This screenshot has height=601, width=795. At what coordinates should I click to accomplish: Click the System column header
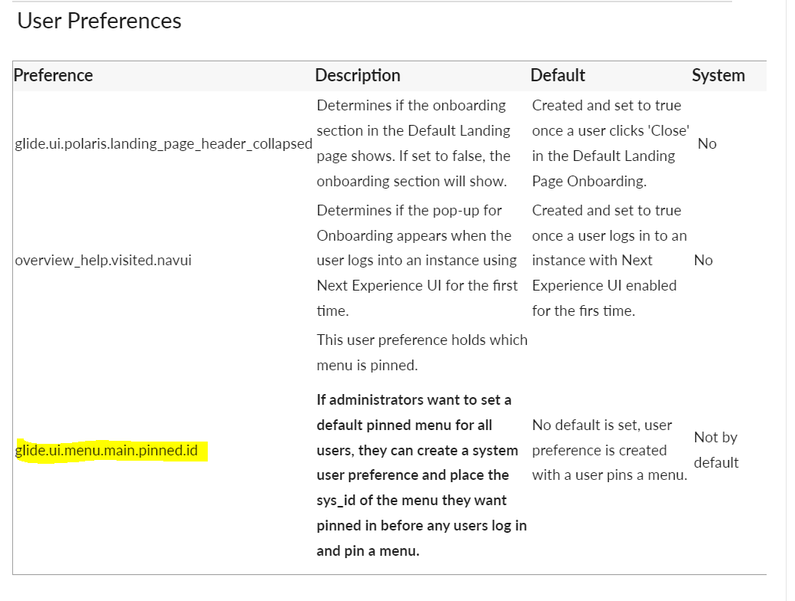click(718, 76)
